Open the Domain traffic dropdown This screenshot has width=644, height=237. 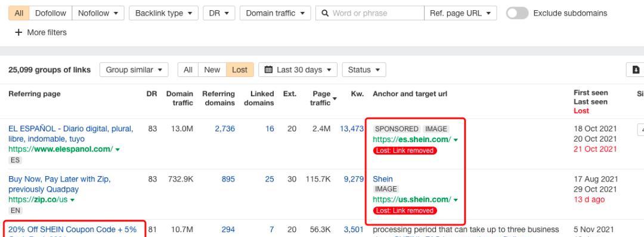tap(275, 13)
